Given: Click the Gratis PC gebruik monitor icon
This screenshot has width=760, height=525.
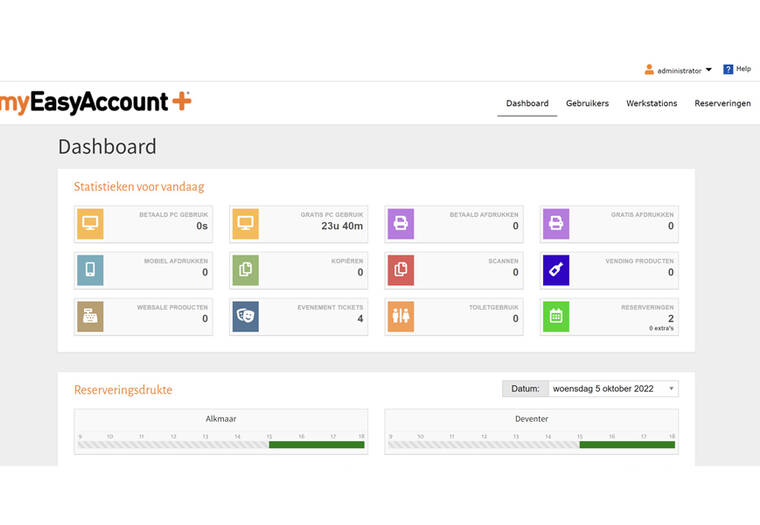Looking at the screenshot, I should click(245, 224).
